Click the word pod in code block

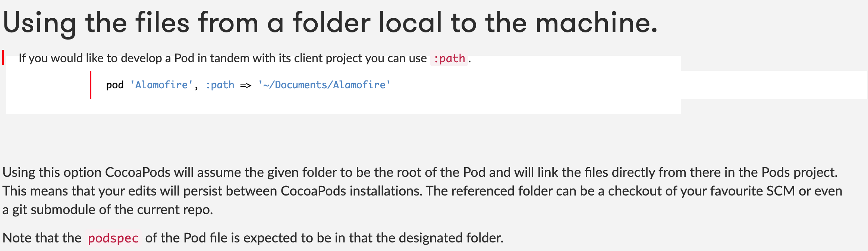click(x=115, y=85)
